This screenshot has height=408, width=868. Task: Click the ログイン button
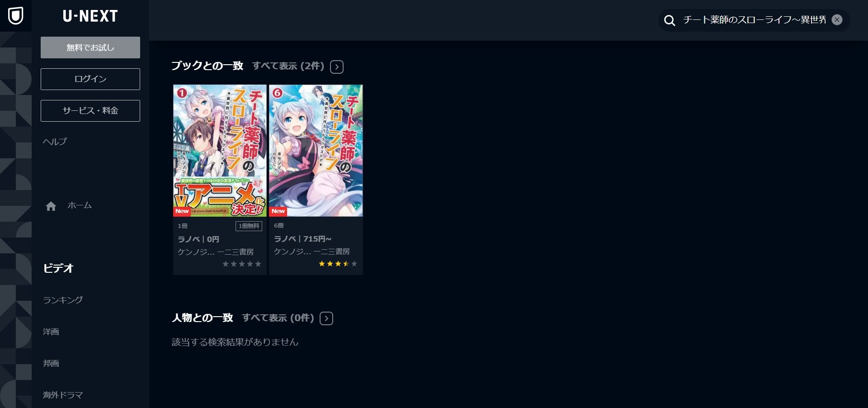pyautogui.click(x=90, y=79)
